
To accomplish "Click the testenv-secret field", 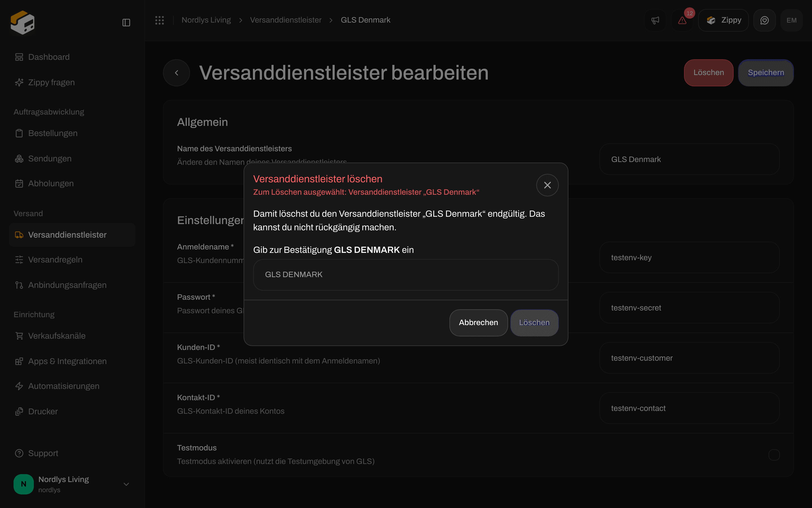I will [690, 308].
